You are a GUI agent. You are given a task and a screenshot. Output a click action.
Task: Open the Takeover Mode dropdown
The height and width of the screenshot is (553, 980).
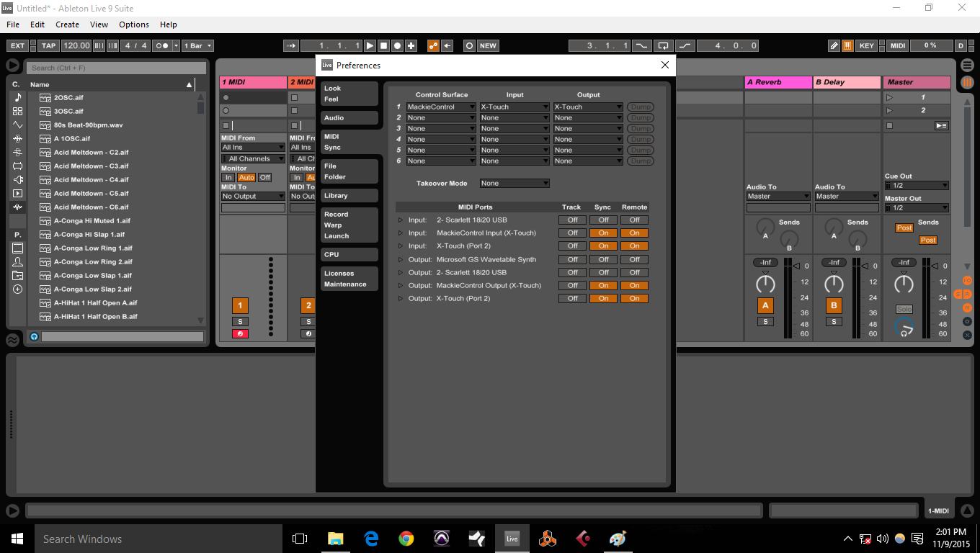[x=514, y=183]
